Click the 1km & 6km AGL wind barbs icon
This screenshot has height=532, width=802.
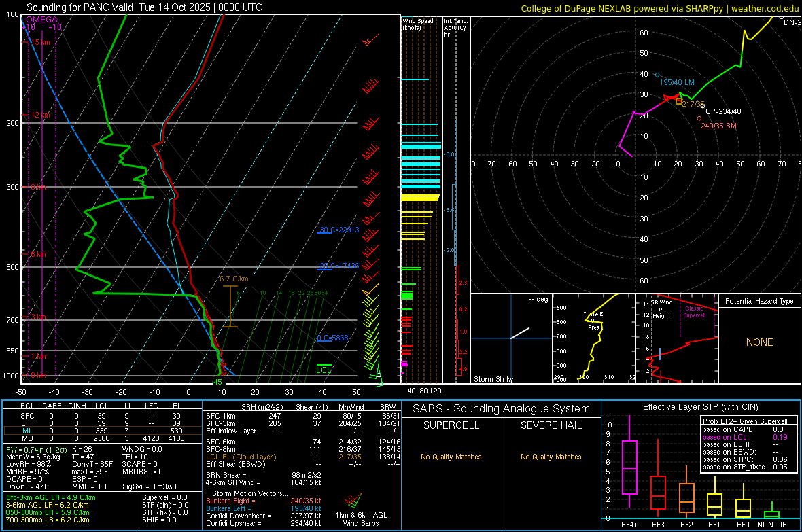(x=353, y=499)
